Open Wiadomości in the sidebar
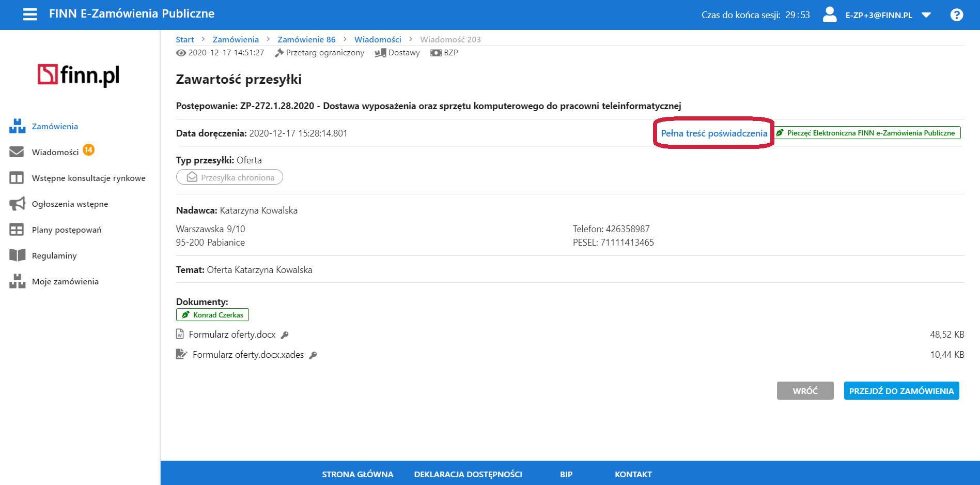 click(55, 152)
